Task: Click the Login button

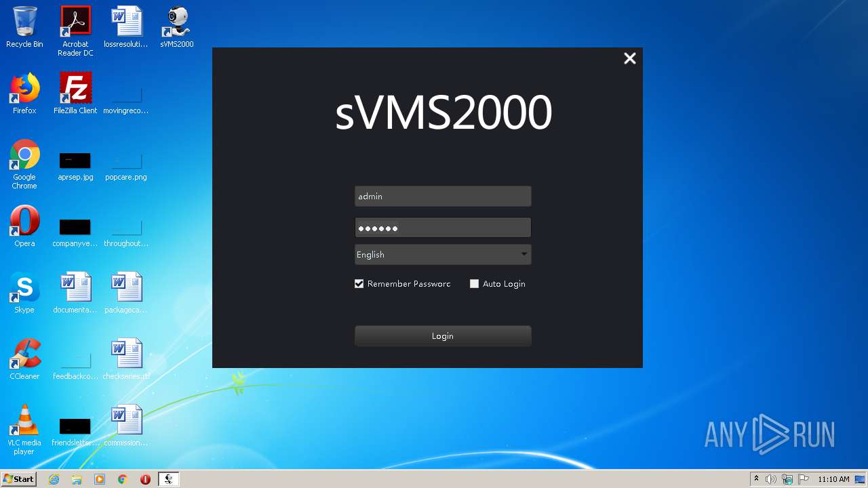Action: [x=443, y=336]
